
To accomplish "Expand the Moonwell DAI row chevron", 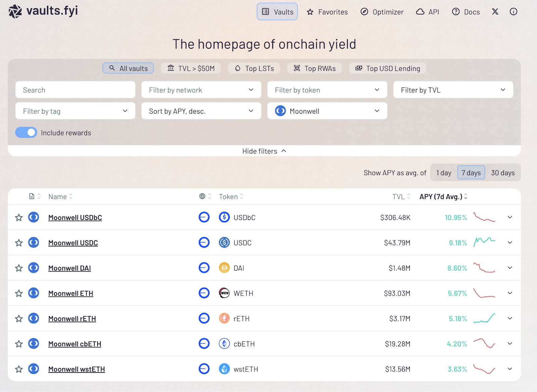I will pos(510,268).
